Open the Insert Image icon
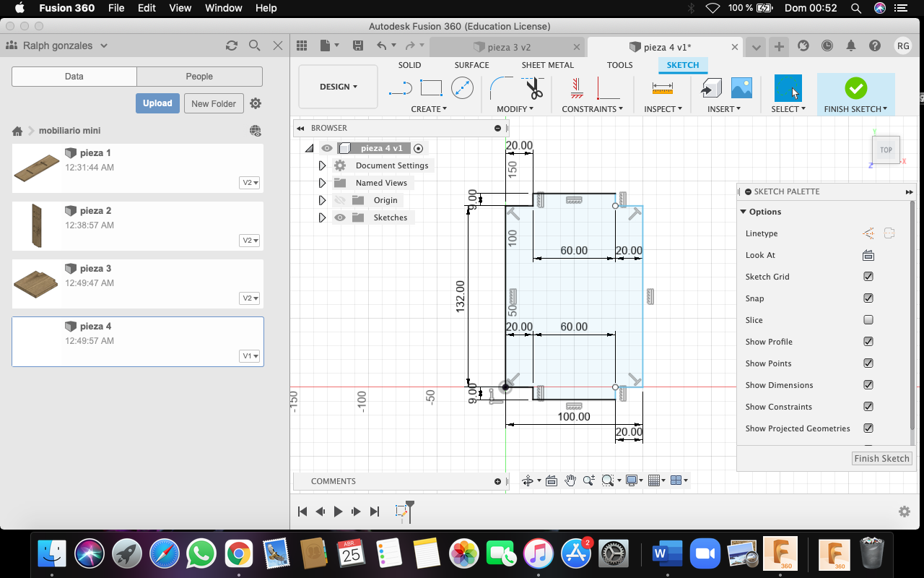This screenshot has width=924, height=578. 741,88
